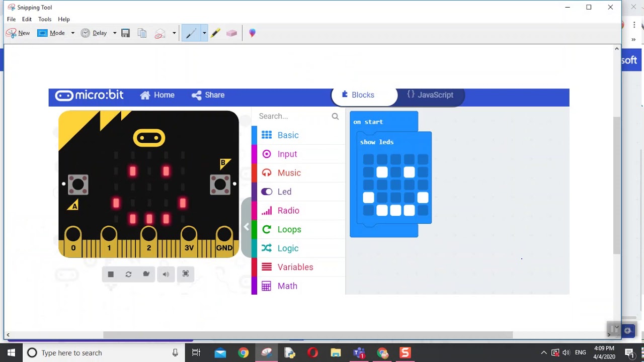Open the Radio blocks category
Screen dimensions: 644x362
tap(298, 211)
